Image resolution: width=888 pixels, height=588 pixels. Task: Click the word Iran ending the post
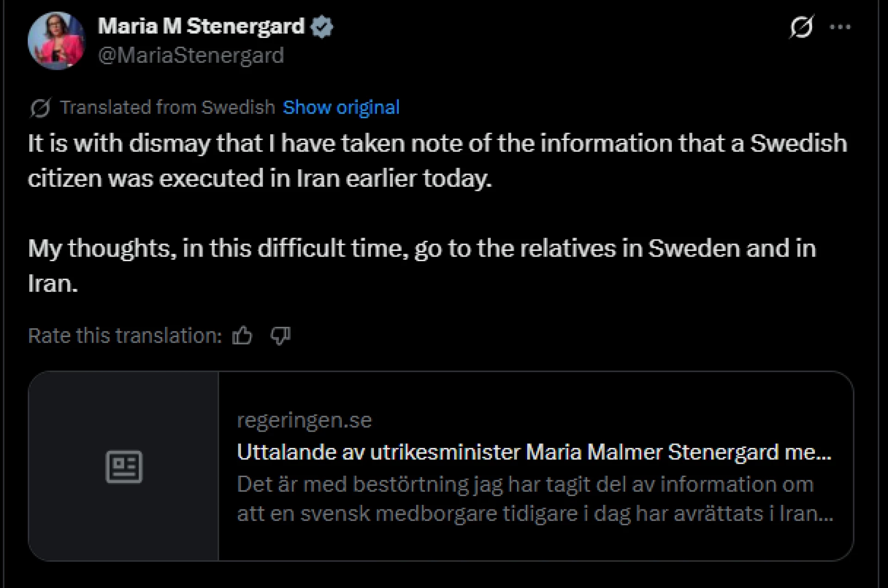[x=52, y=283]
